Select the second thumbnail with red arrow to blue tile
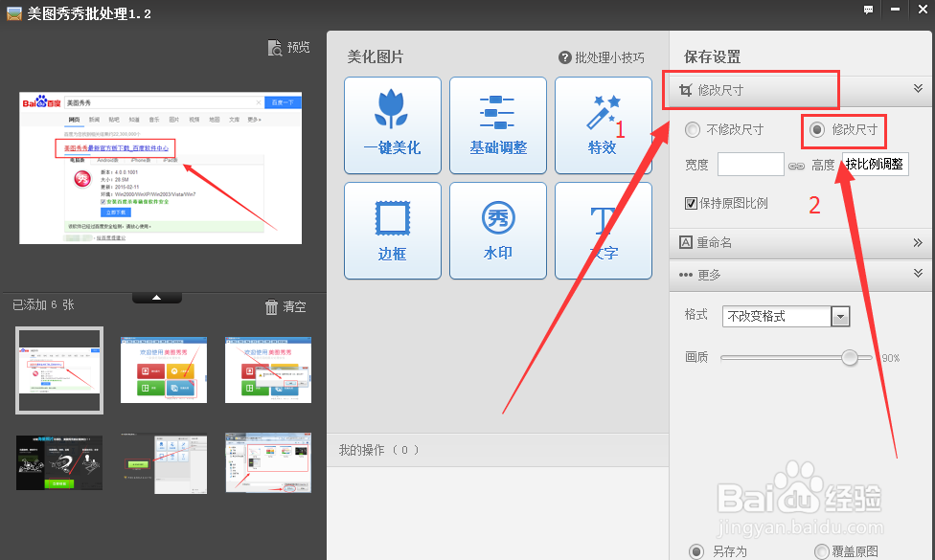This screenshot has height=560, width=935. click(164, 370)
